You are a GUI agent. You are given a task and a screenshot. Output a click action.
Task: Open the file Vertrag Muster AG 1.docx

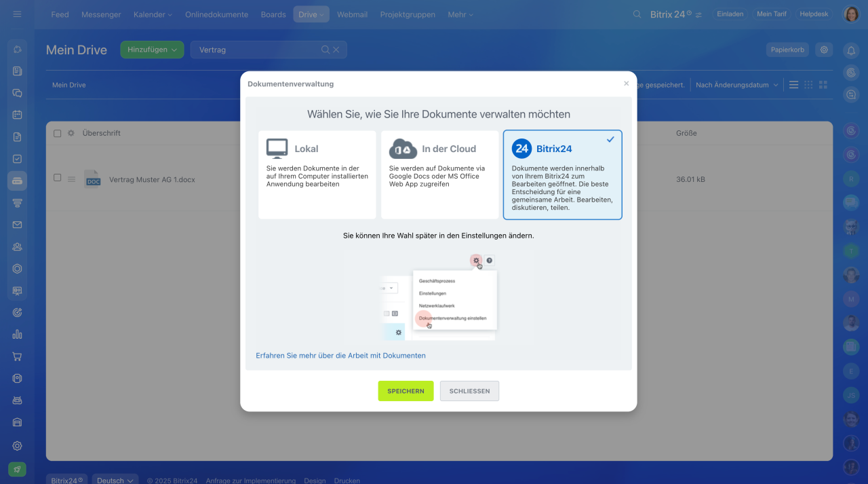click(152, 180)
